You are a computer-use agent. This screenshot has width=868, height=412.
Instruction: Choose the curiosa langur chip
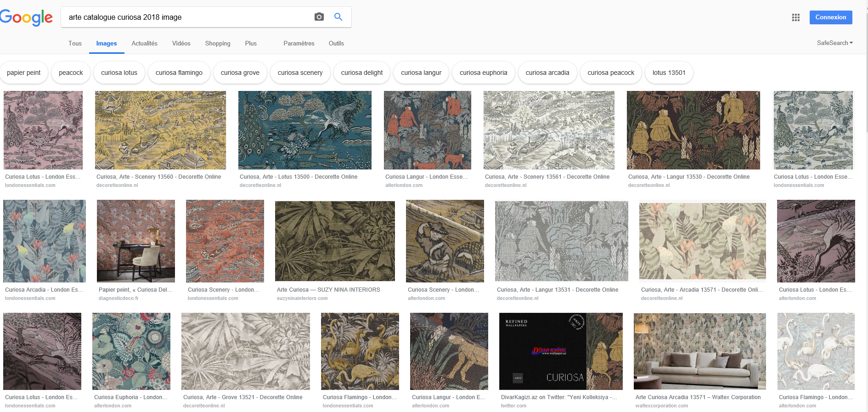click(421, 73)
